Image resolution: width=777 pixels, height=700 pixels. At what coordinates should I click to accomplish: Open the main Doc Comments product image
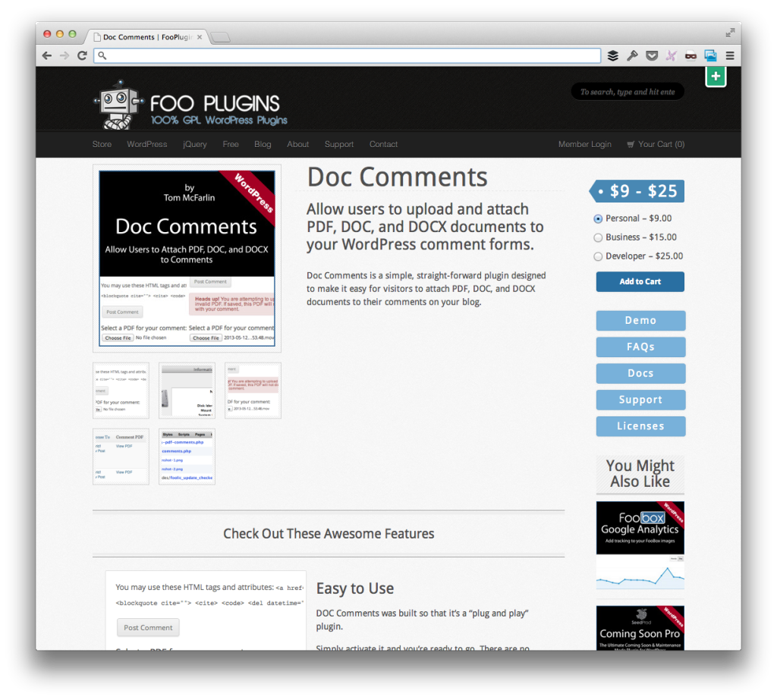[187, 258]
